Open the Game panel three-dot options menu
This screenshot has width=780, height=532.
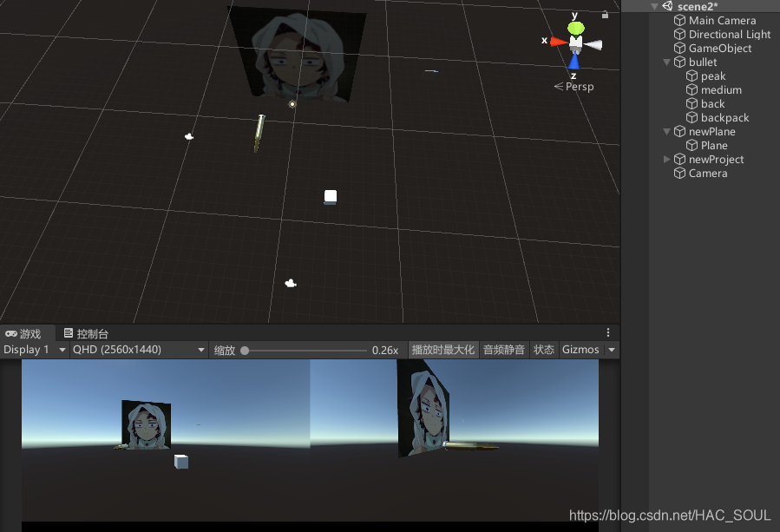(608, 332)
